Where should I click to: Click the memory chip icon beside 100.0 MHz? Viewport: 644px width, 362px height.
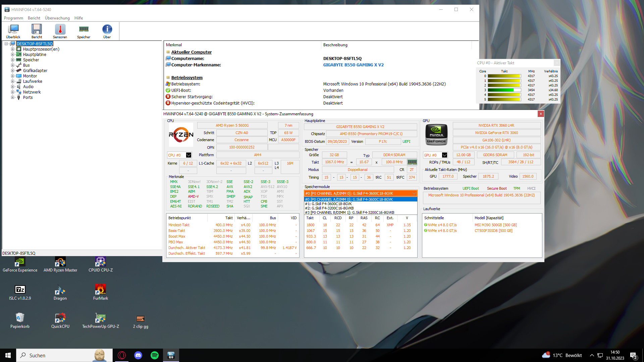(412, 162)
